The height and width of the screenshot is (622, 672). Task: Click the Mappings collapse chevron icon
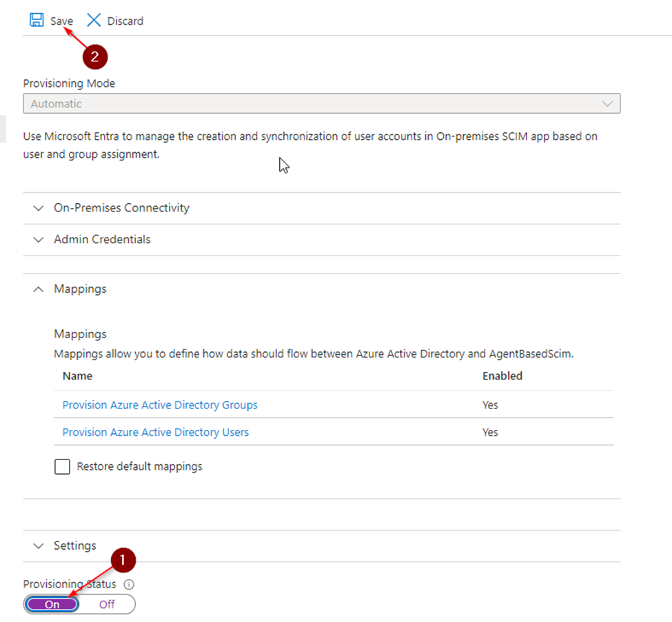tap(39, 289)
